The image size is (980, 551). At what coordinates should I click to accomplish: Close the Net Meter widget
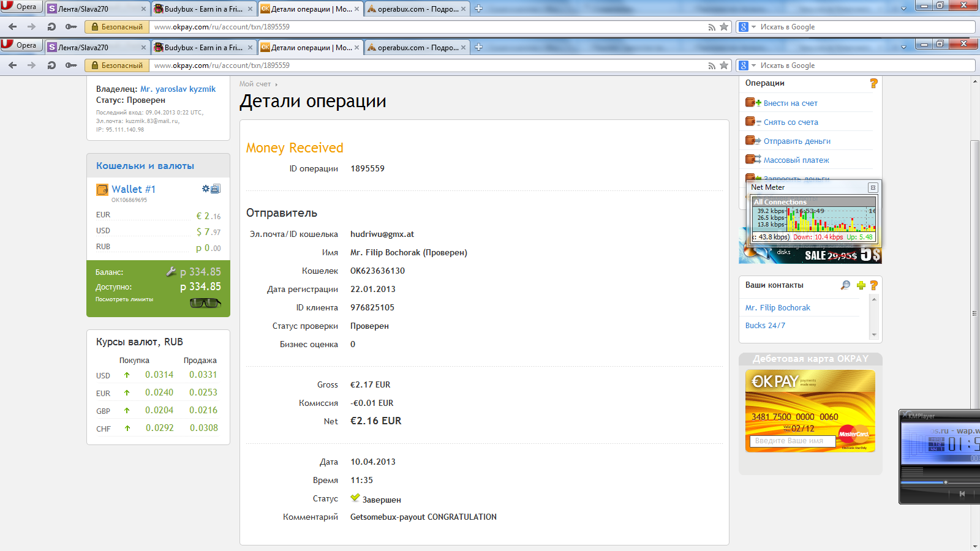873,187
